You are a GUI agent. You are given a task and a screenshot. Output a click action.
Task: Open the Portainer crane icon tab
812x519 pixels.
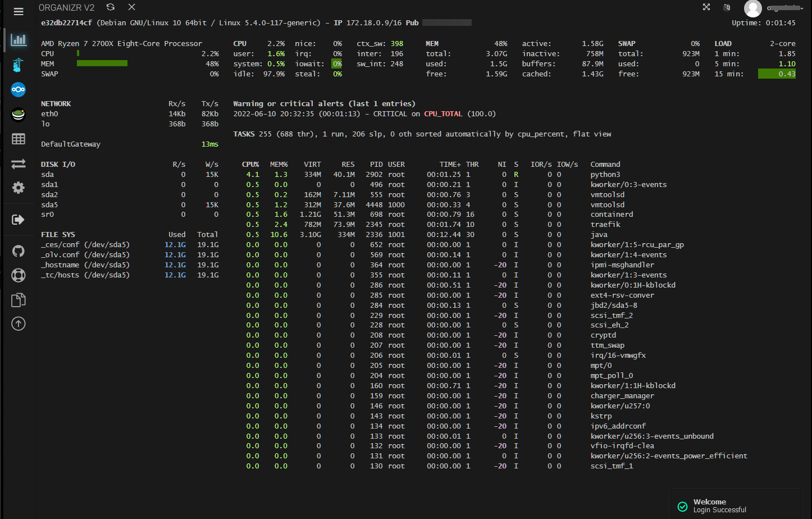(18, 65)
